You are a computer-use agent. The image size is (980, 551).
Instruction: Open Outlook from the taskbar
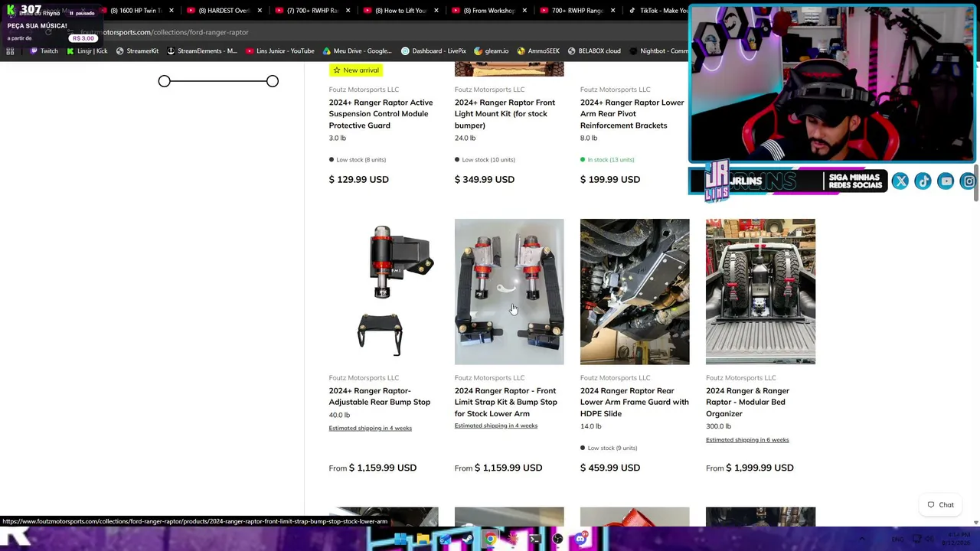(445, 540)
